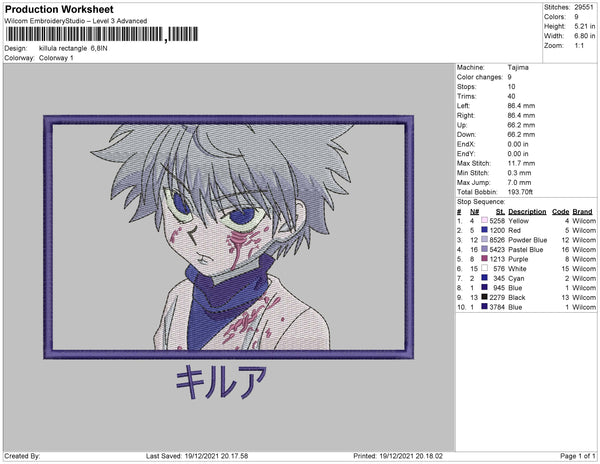Click the Min Stitch value '0.3 mm'
This screenshot has width=600, height=464.
coord(519,173)
